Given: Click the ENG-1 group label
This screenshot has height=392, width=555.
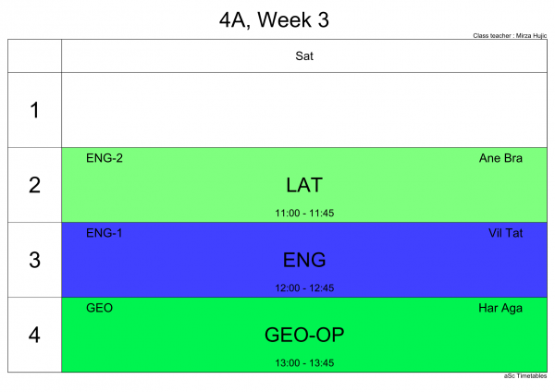Looking at the screenshot, I should (104, 233).
